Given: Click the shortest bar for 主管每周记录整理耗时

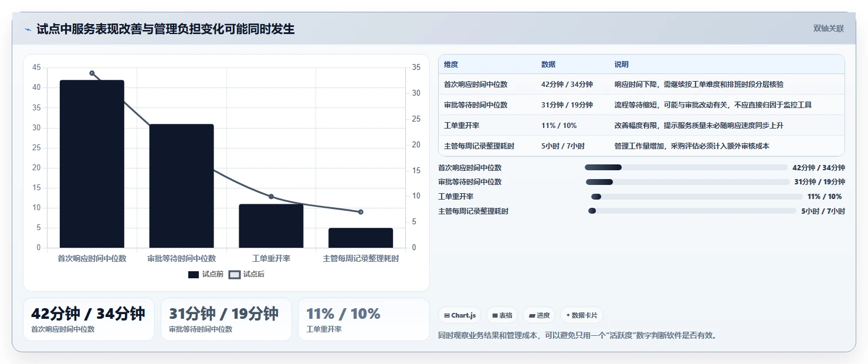Looking at the screenshot, I should tap(361, 238).
